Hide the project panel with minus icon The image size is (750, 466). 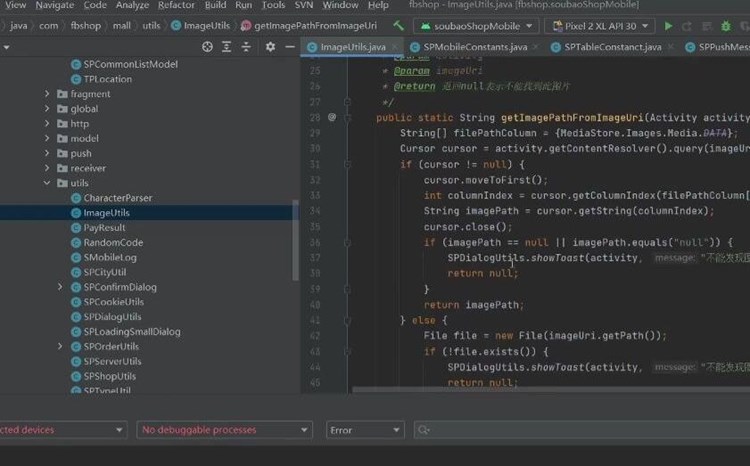click(x=289, y=46)
